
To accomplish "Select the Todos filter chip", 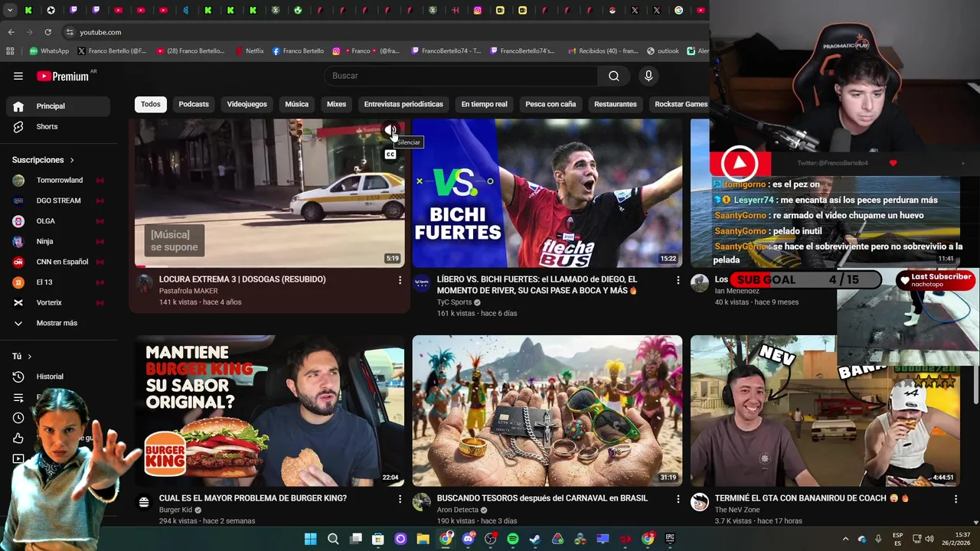I will pyautogui.click(x=151, y=104).
